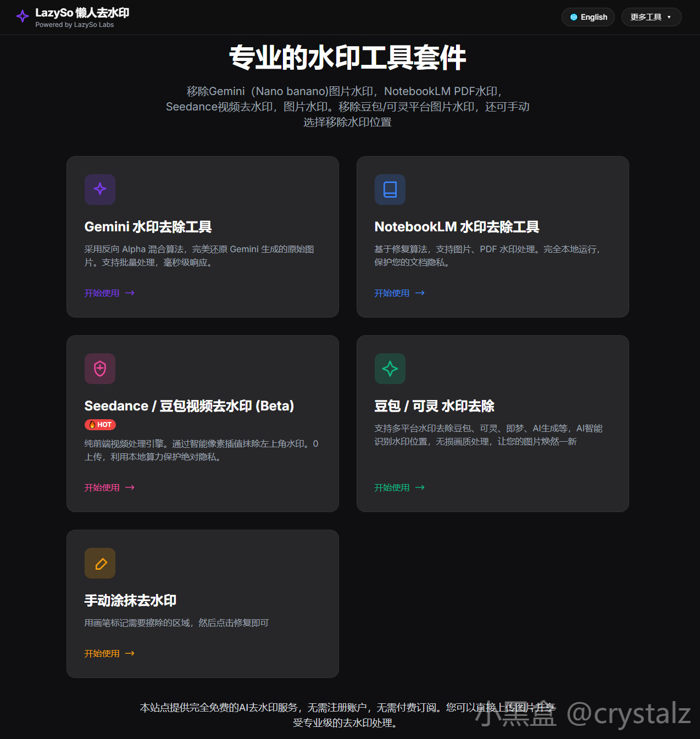
Task: Click the Powered by LazySo Labs text
Action: point(75,25)
